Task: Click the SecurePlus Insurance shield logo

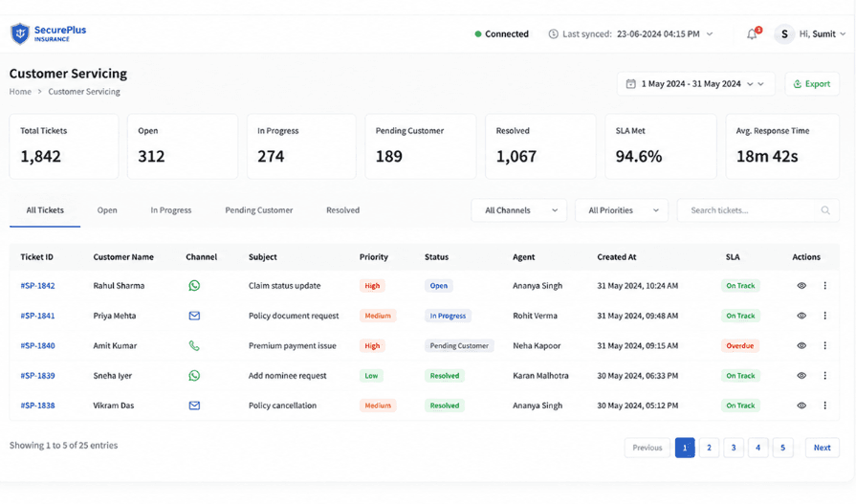Action: (x=20, y=33)
